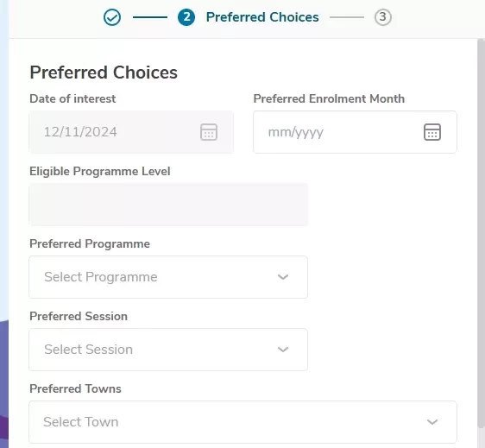
Task: Expand the Preferred Towns dropdown
Action: pos(243,422)
